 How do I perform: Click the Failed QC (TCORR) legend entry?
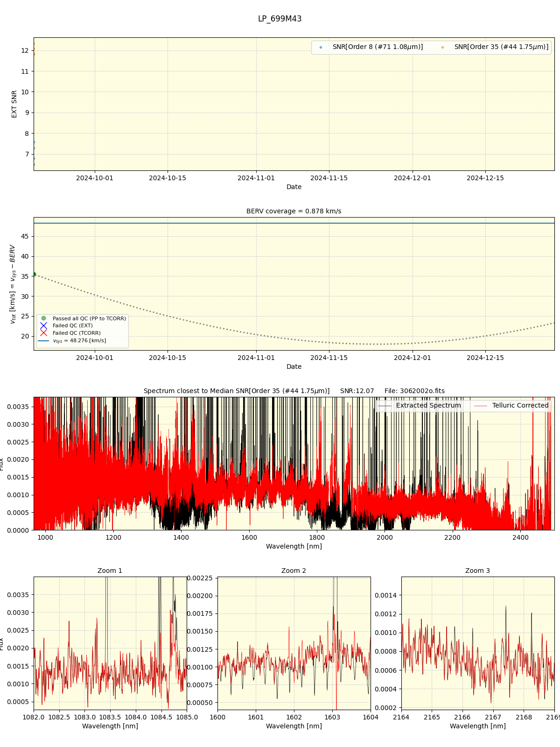pos(77,333)
